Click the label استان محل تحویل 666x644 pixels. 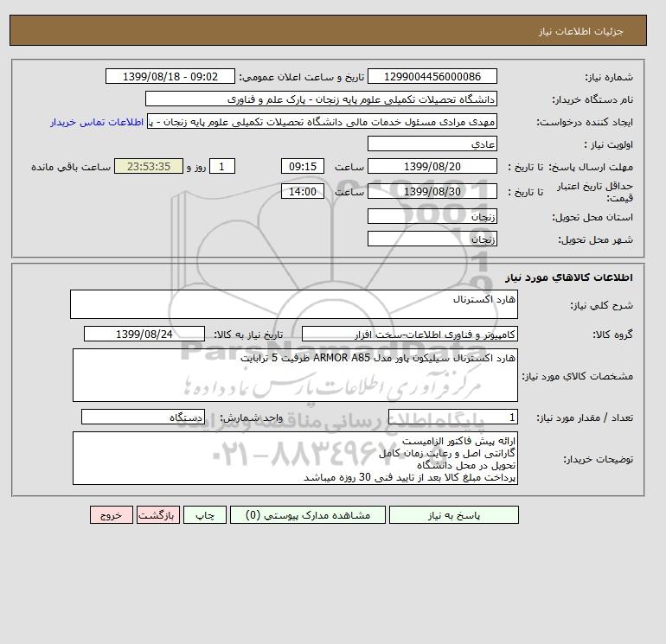(592, 217)
